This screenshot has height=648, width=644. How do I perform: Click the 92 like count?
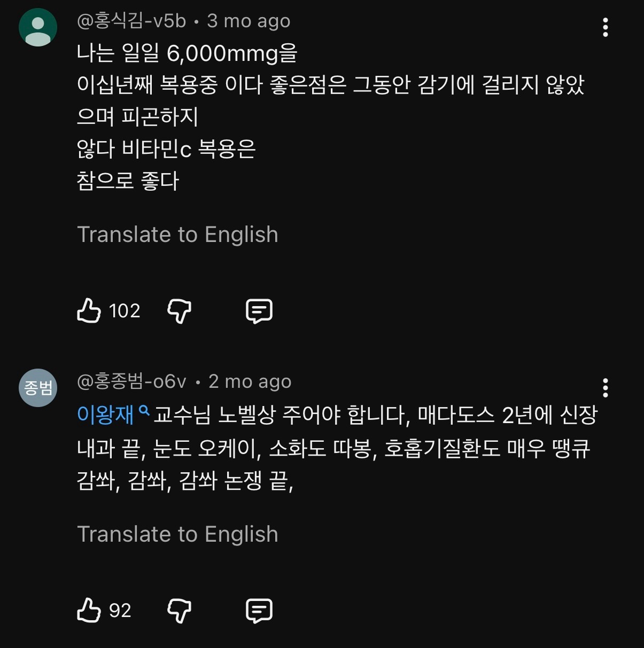tap(120, 611)
